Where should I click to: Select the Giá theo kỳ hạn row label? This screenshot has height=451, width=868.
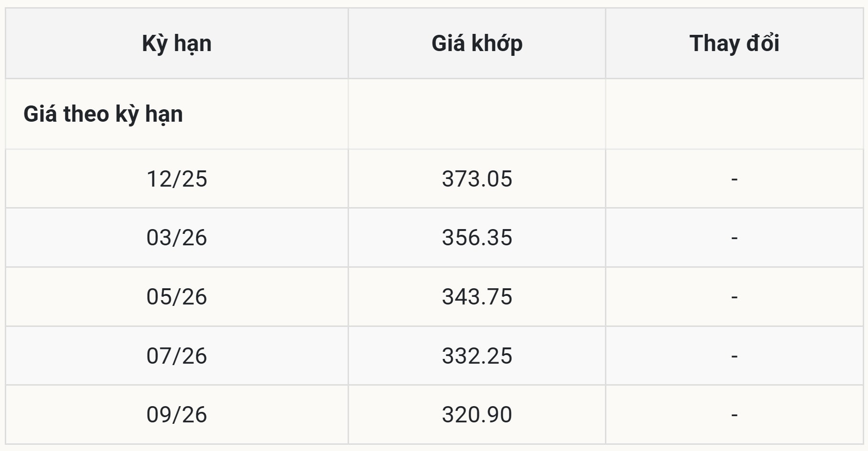(x=103, y=114)
